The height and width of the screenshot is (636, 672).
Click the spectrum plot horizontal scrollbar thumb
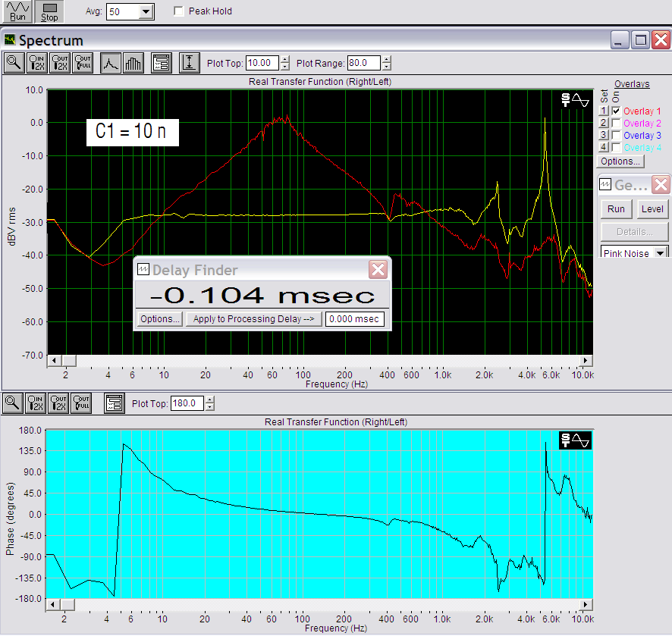click(x=69, y=361)
